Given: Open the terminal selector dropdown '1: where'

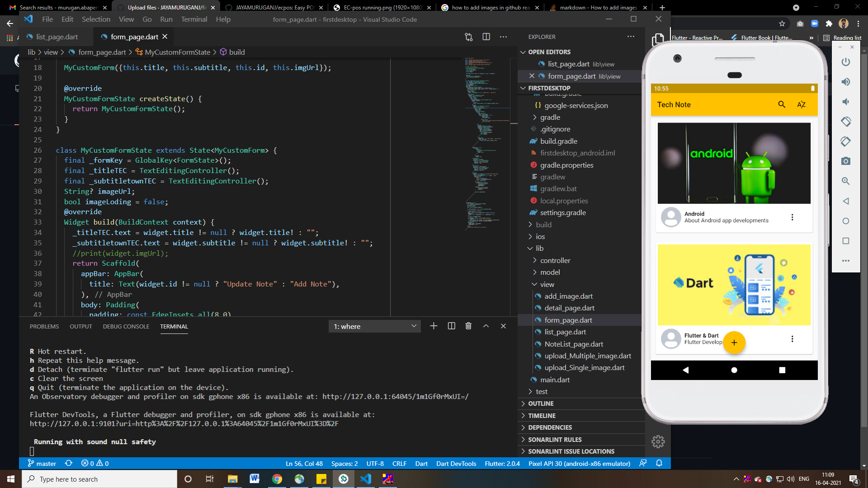Looking at the screenshot, I should tap(374, 326).
